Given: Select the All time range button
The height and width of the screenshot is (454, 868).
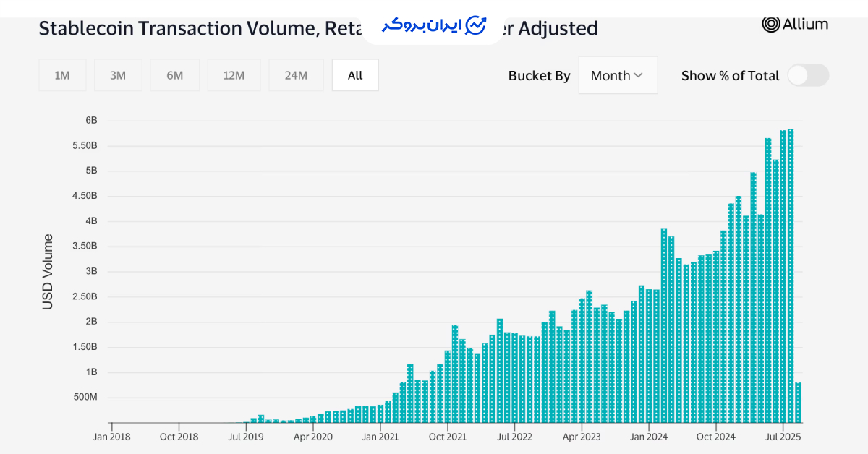Looking at the screenshot, I should [x=355, y=75].
